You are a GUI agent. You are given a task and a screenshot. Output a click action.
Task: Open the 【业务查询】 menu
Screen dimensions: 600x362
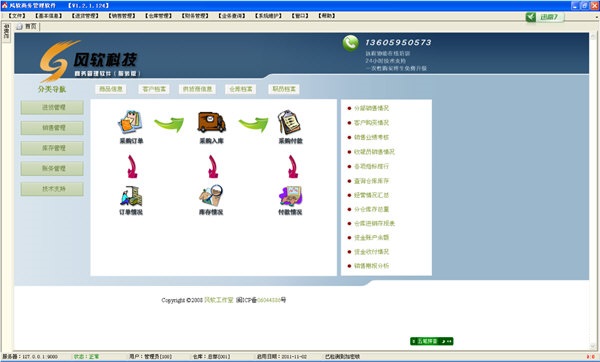pyautogui.click(x=232, y=16)
